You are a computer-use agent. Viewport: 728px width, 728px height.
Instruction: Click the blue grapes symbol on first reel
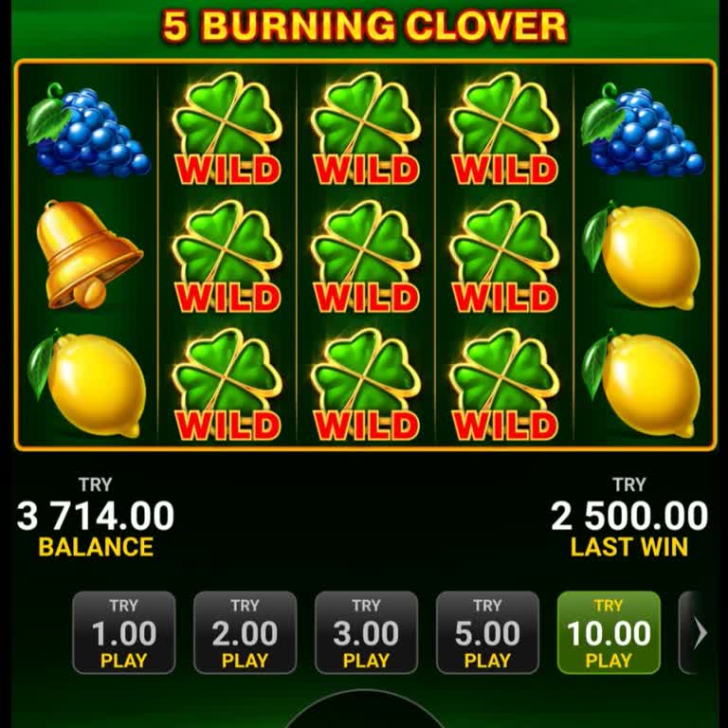point(88,130)
